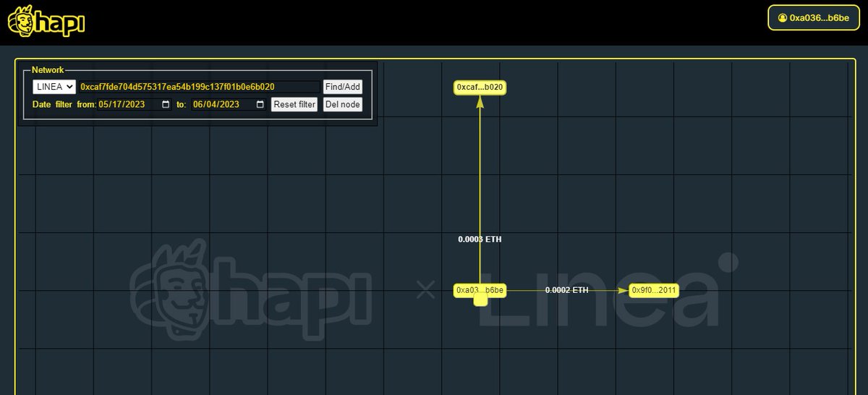
Task: Open the LINEA network dropdown
Action: pos(54,87)
